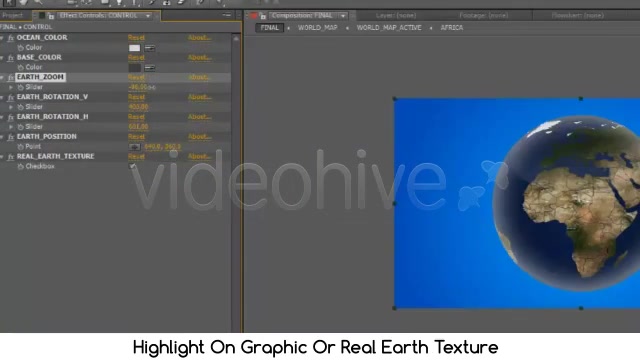This screenshot has width=640, height=360.
Task: Expand the EARTH_ZOOM Slider disclosure triangle
Action: (x=11, y=87)
